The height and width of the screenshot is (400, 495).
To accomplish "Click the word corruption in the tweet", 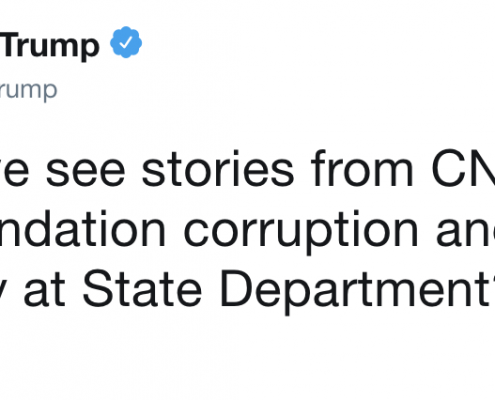I will [300, 231].
